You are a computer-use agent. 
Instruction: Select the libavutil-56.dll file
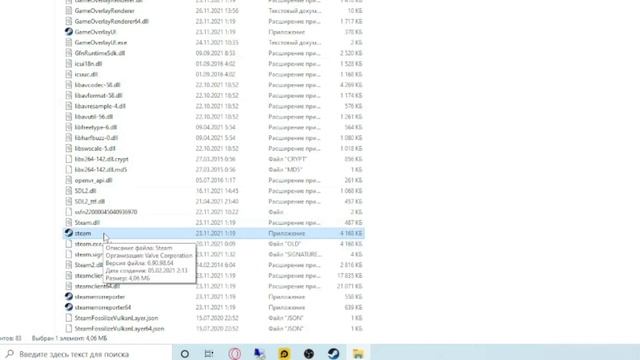click(94, 117)
